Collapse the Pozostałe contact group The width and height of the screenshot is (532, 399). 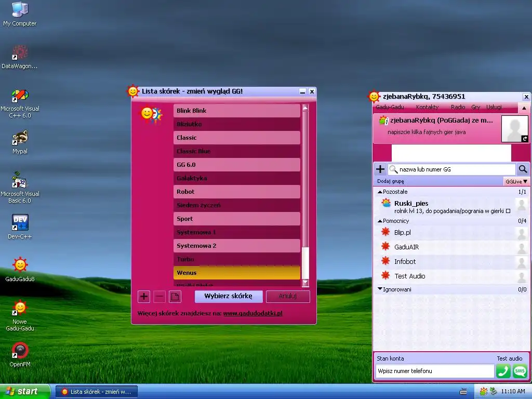[x=380, y=192]
